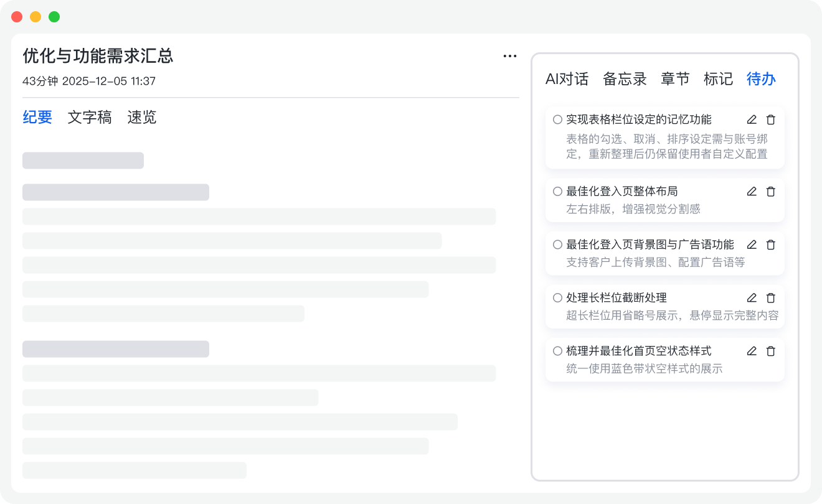Screen dimensions: 822x504
Task: Click the yellow minimize window button
Action: (35, 17)
